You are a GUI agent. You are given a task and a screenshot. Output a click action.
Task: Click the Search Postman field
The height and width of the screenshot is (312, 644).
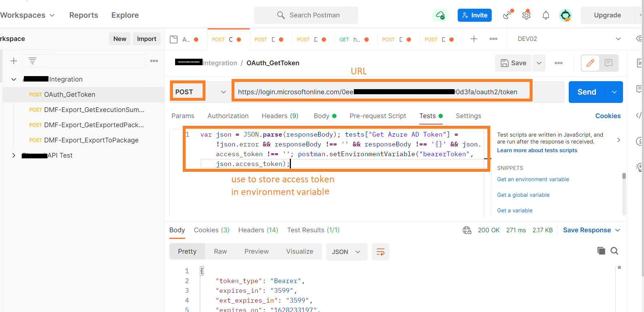tap(306, 15)
